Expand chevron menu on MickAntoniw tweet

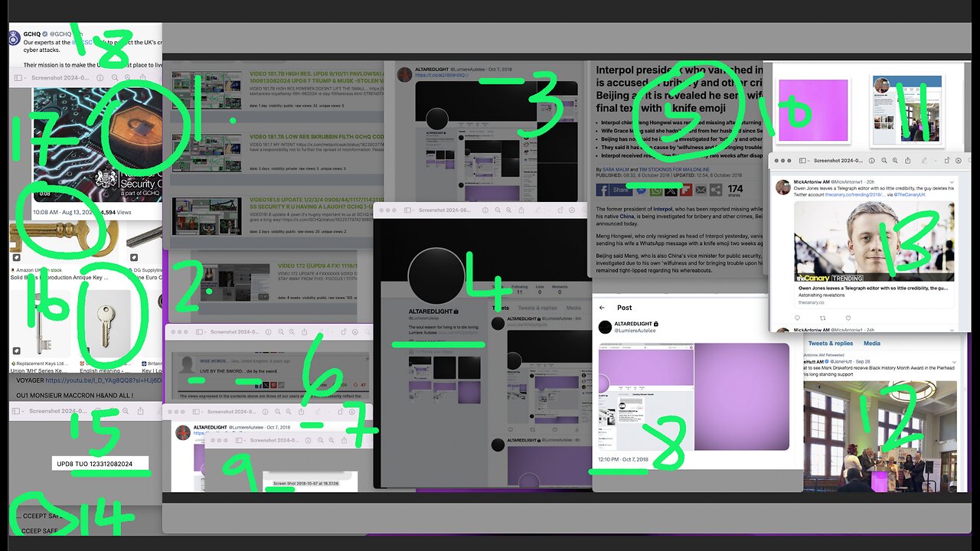(x=952, y=182)
